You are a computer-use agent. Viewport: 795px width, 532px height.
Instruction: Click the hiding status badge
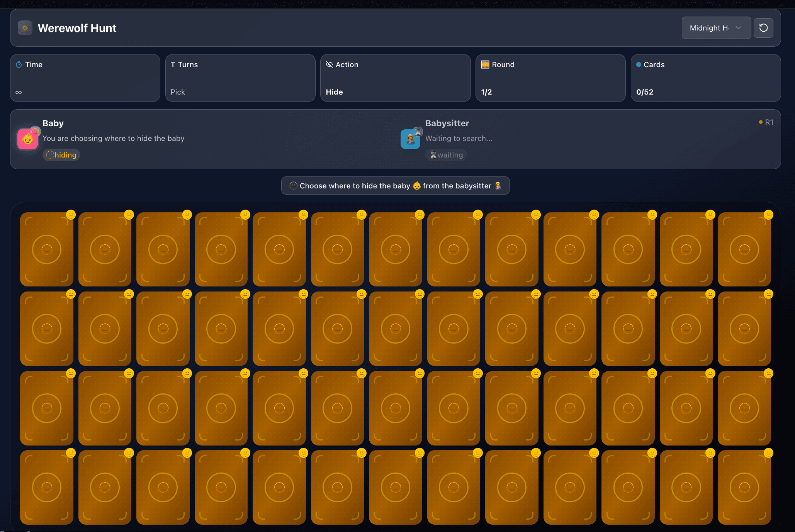click(x=61, y=155)
